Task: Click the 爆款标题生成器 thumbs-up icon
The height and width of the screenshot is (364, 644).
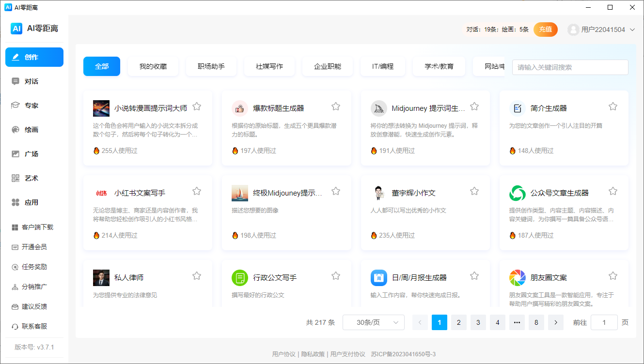Action: pos(240,108)
